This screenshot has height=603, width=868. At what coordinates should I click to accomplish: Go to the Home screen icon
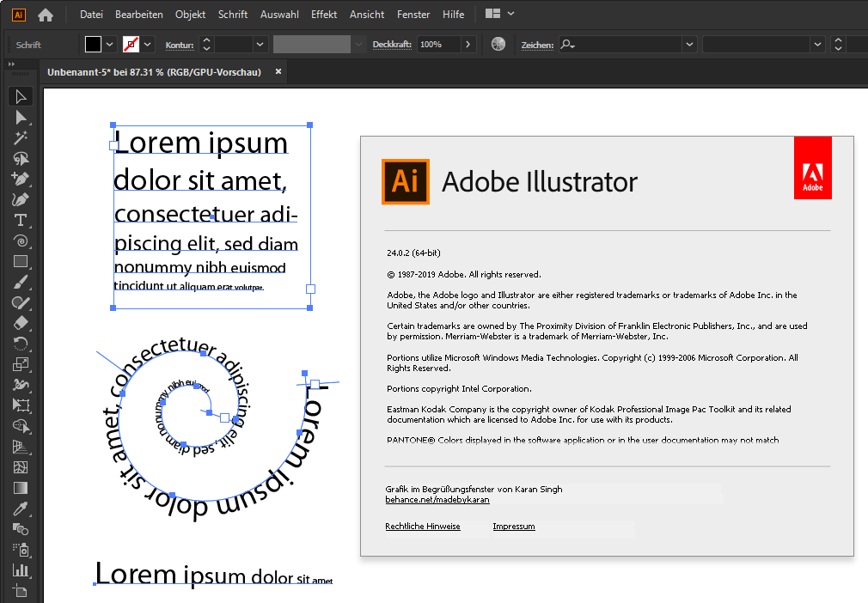46,15
